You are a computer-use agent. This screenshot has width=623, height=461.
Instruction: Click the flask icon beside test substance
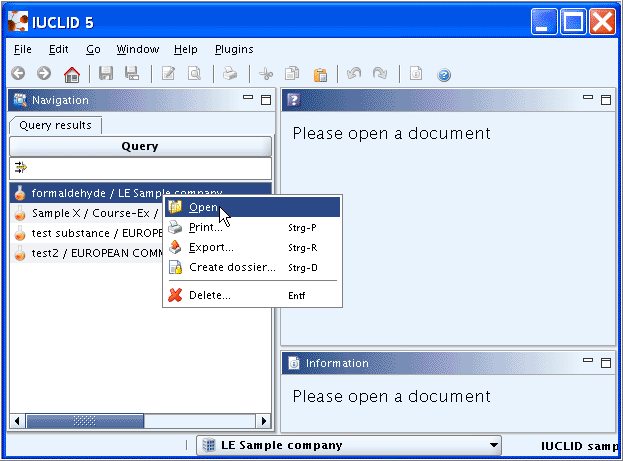pyautogui.click(x=20, y=233)
